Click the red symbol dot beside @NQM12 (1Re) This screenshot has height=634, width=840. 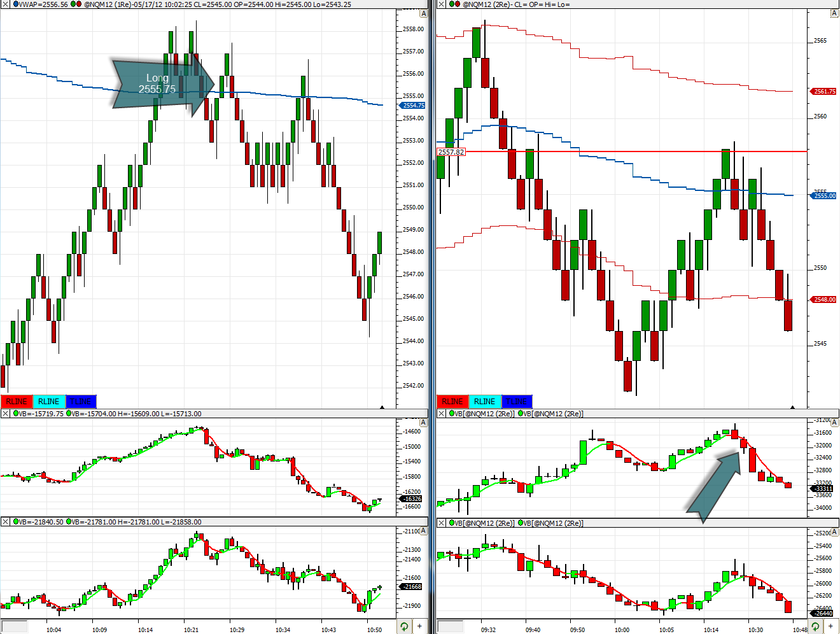pyautogui.click(x=79, y=4)
